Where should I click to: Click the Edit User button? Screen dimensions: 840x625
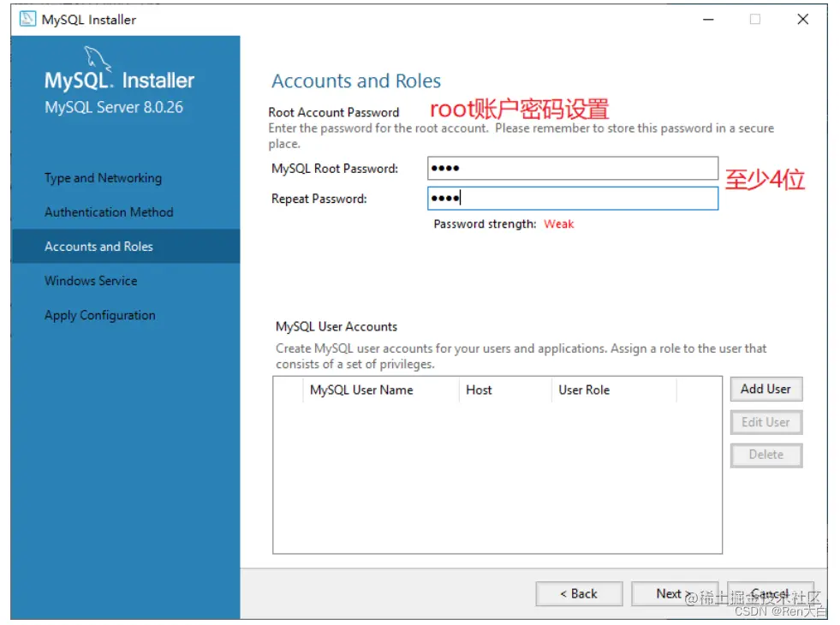(x=766, y=422)
